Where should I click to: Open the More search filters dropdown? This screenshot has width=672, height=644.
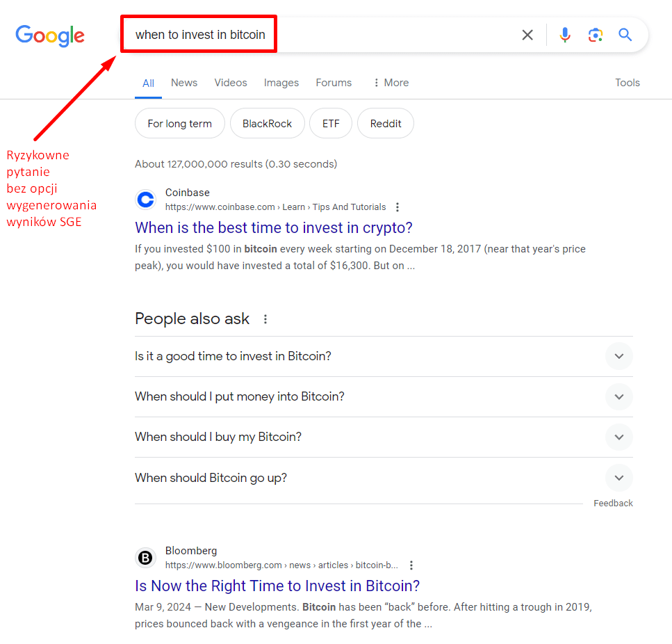pos(391,83)
